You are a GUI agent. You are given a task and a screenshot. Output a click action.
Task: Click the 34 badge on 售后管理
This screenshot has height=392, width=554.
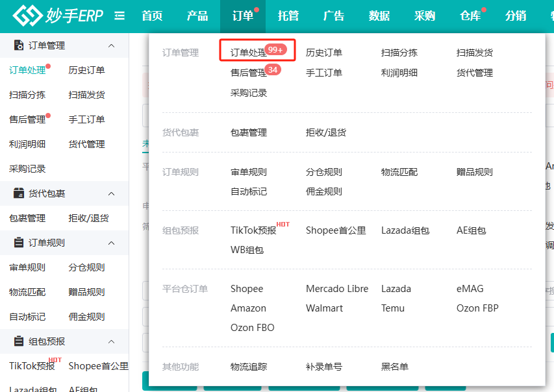click(273, 70)
